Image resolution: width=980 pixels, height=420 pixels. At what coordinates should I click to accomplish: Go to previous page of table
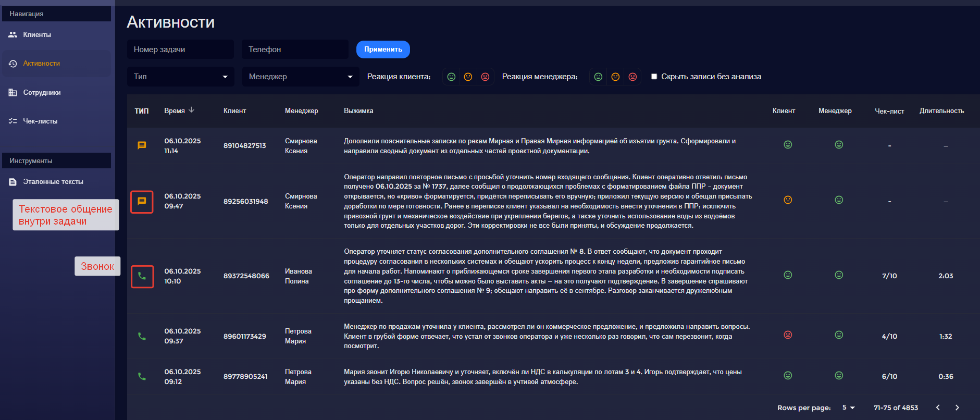(x=938, y=407)
